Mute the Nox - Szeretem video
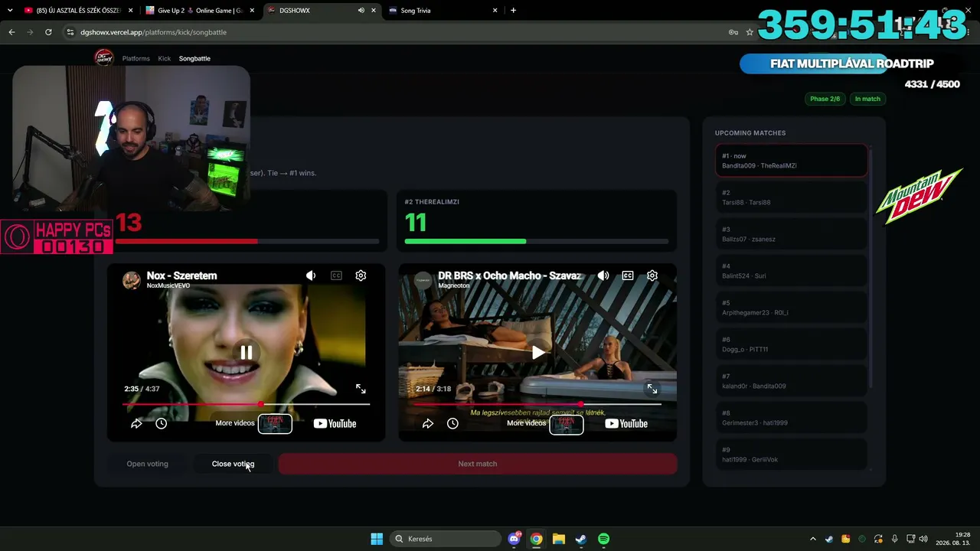This screenshot has width=980, height=551. (x=311, y=275)
